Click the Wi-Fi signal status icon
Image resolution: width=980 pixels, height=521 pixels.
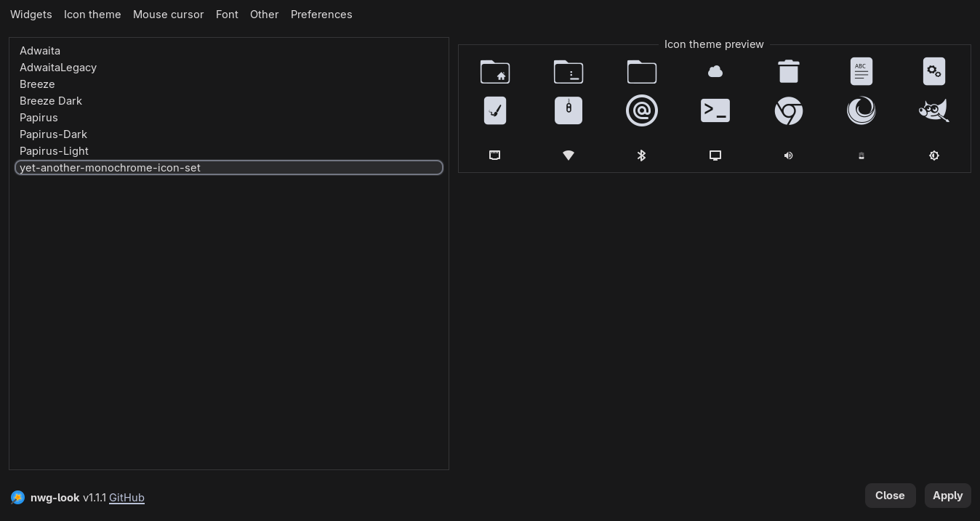569,156
